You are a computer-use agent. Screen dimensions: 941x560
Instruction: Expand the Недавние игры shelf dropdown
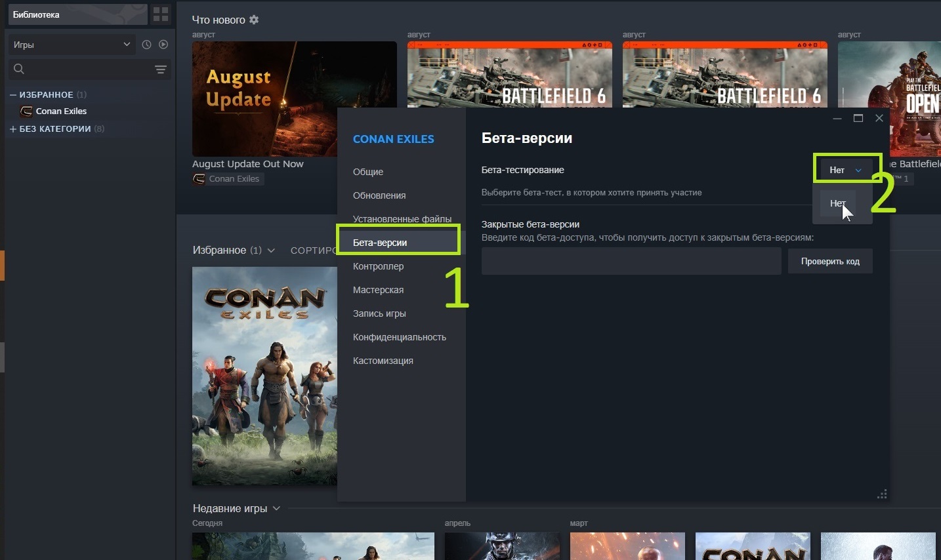(x=276, y=508)
